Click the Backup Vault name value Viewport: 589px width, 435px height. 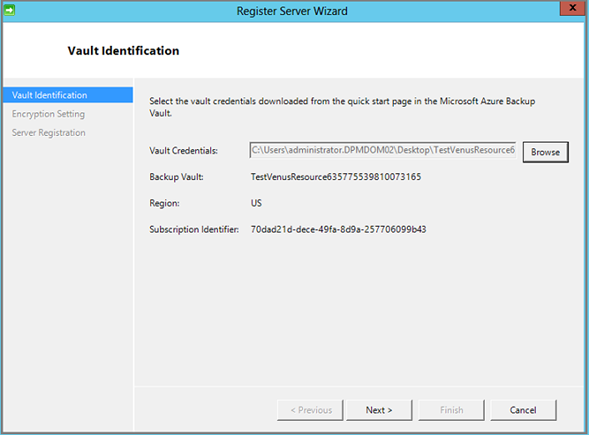click(x=336, y=177)
